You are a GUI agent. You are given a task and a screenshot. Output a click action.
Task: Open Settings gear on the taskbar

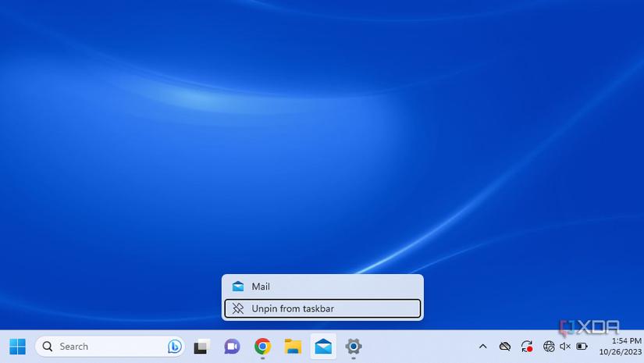coord(354,347)
